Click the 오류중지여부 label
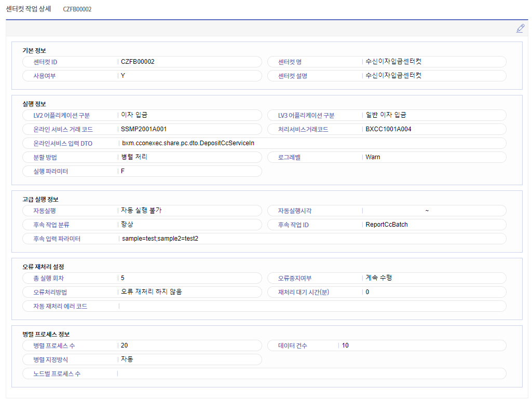Screen dimensions: 532x402 294,278
